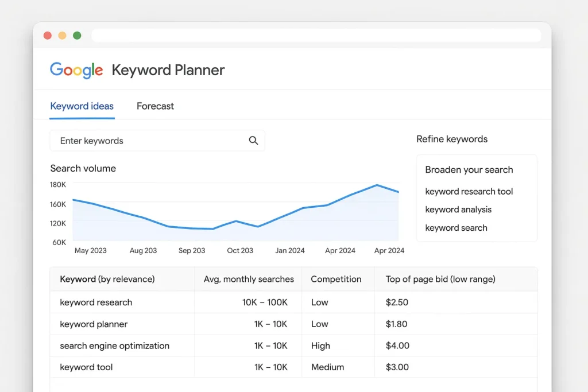Viewport: 588px width, 392px height.
Task: Click the Refine keywords label
Action: 452,139
